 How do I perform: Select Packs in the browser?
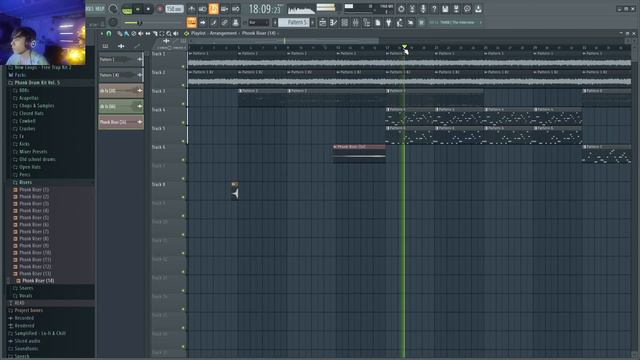(20, 75)
